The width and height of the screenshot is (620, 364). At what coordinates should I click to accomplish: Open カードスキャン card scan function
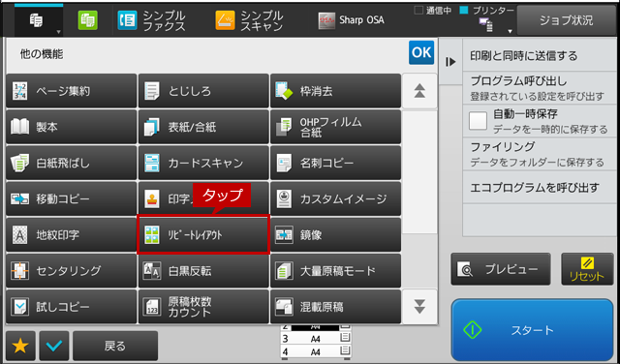pyautogui.click(x=203, y=163)
